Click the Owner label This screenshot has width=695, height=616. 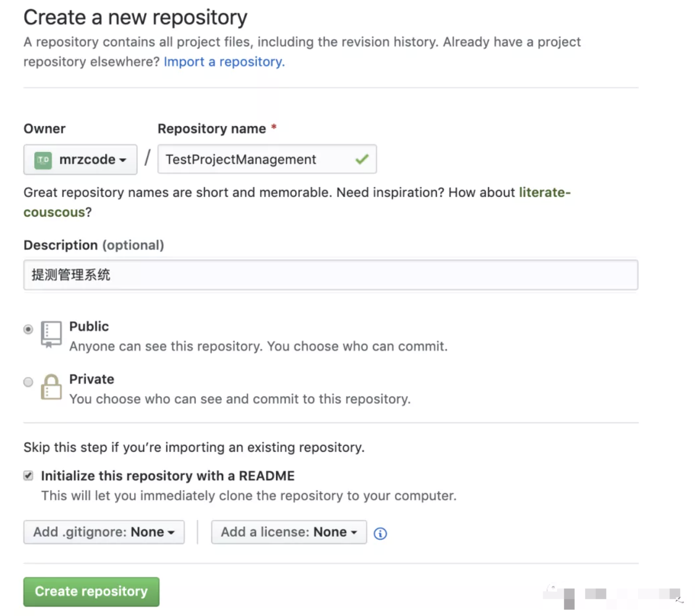click(45, 129)
